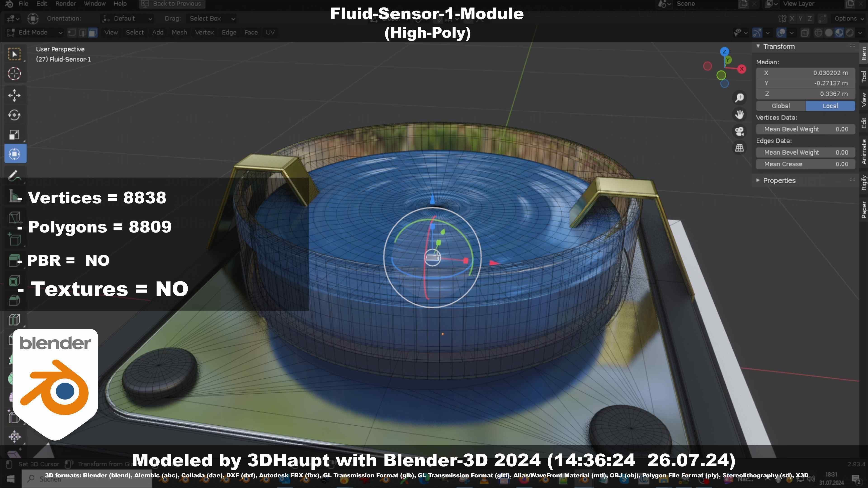Open the Vertex menu
This screenshot has width=868, height=488.
(x=205, y=33)
